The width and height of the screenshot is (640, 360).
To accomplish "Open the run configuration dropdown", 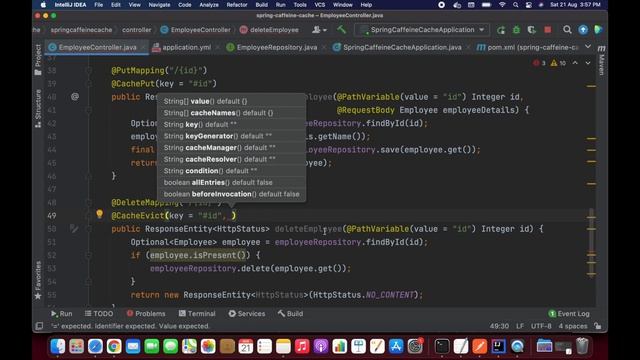I will pos(422,30).
